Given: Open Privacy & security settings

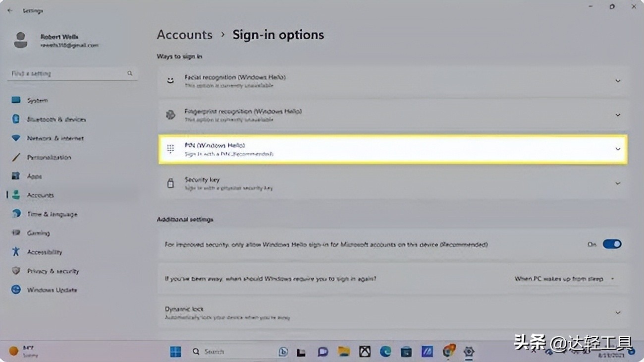Looking at the screenshot, I should pos(54,271).
